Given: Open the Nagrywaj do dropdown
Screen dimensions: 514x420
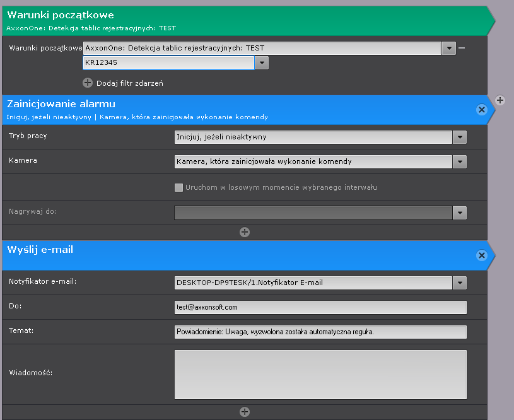Looking at the screenshot, I should (x=460, y=213).
